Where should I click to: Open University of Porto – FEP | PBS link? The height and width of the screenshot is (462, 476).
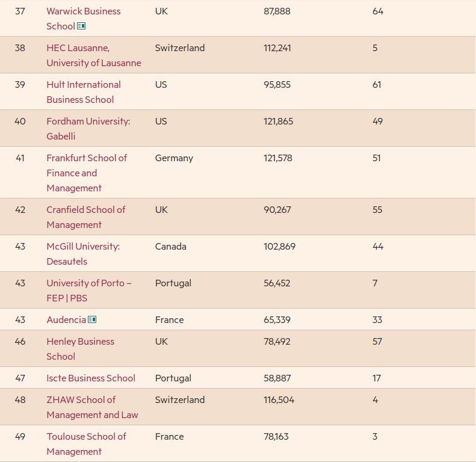[x=89, y=291]
